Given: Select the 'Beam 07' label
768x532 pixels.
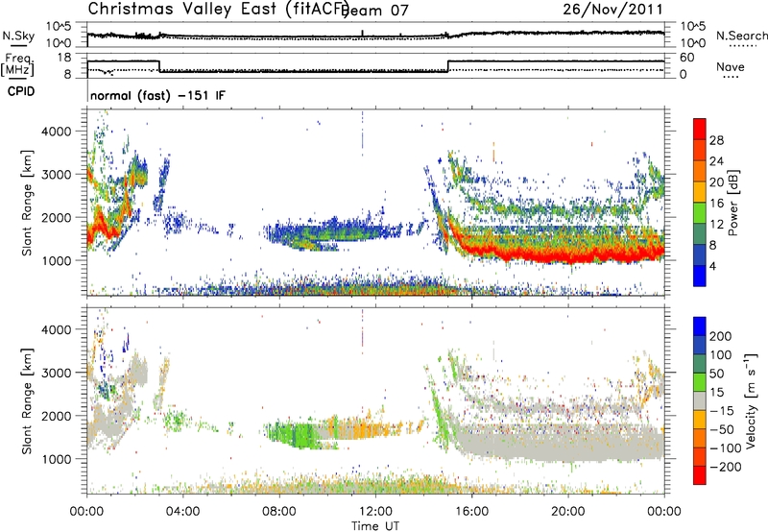Looking at the screenshot, I should [375, 11].
